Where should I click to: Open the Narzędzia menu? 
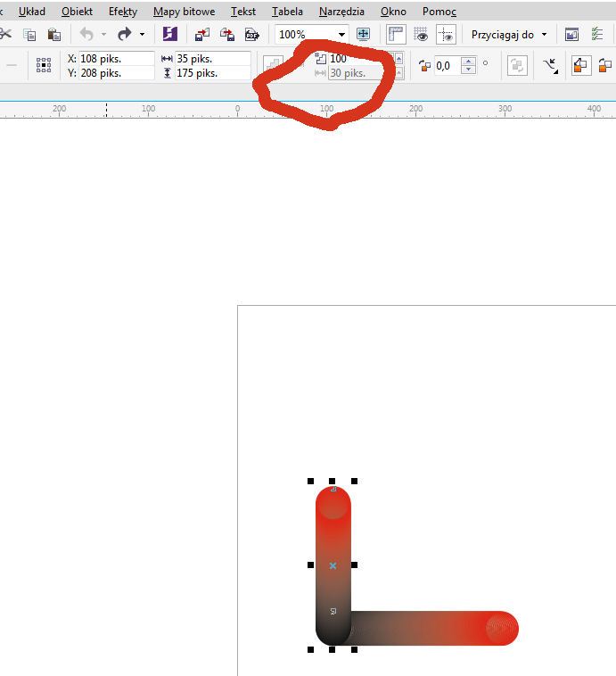(341, 12)
